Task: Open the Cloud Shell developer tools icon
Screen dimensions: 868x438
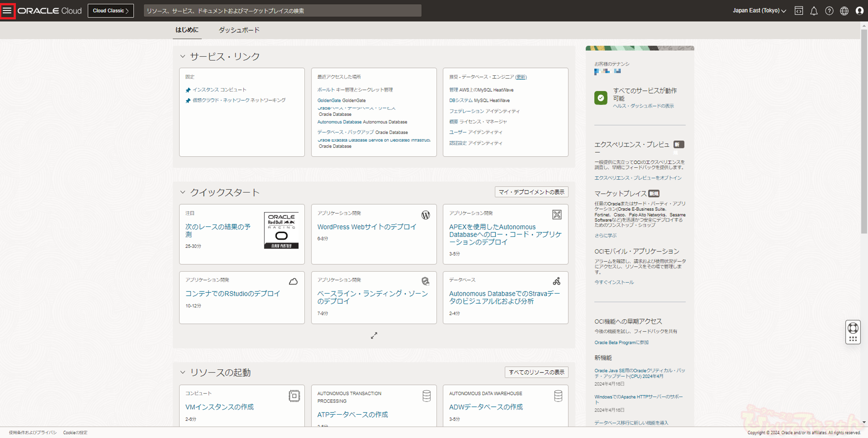Action: 798,11
